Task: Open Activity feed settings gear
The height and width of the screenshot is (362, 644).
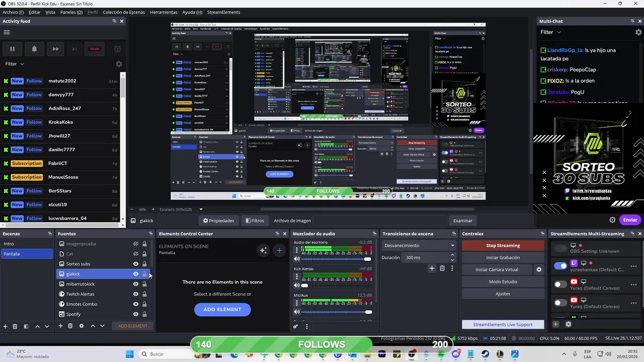Action: 119,64
